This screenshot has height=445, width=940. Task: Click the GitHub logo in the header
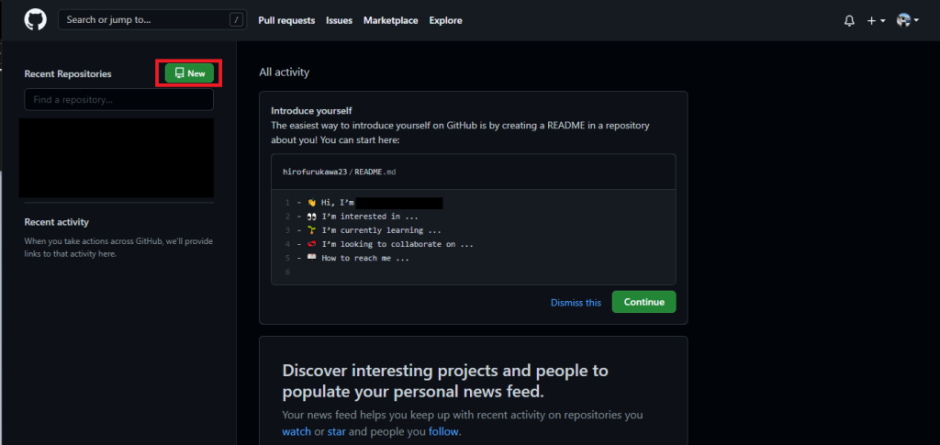(x=35, y=20)
